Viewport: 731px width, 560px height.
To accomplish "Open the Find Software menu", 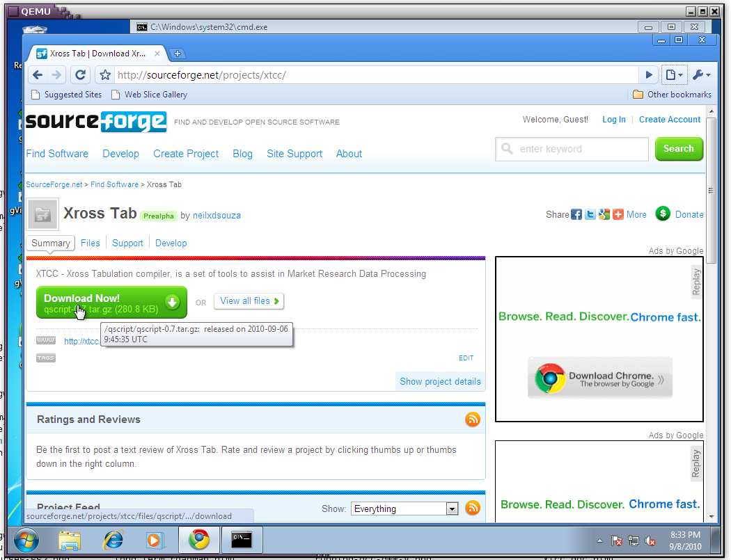I will (x=57, y=154).
